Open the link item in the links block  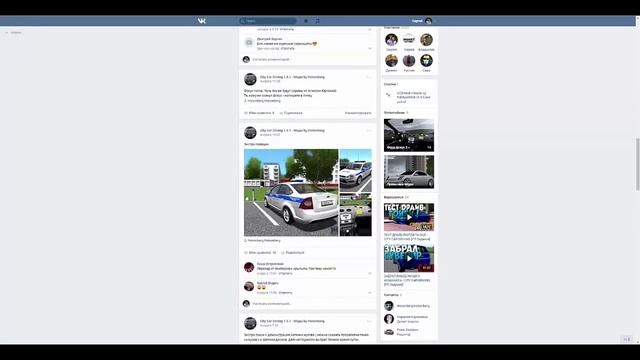[x=409, y=97]
